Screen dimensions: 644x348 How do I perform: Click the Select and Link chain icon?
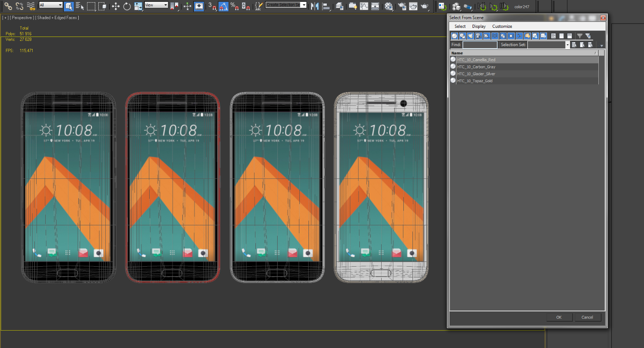point(8,6)
